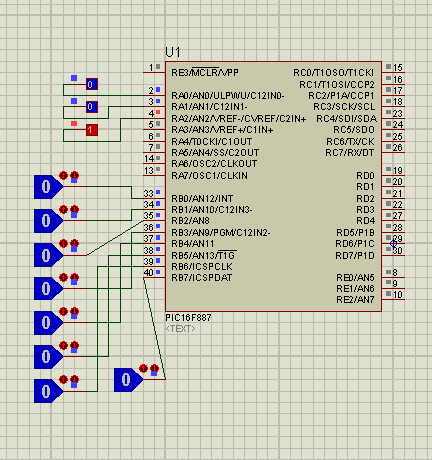Screen dimensions: 432x460
Task: Click up arrow of RB4 logic state
Action: coord(63,311)
